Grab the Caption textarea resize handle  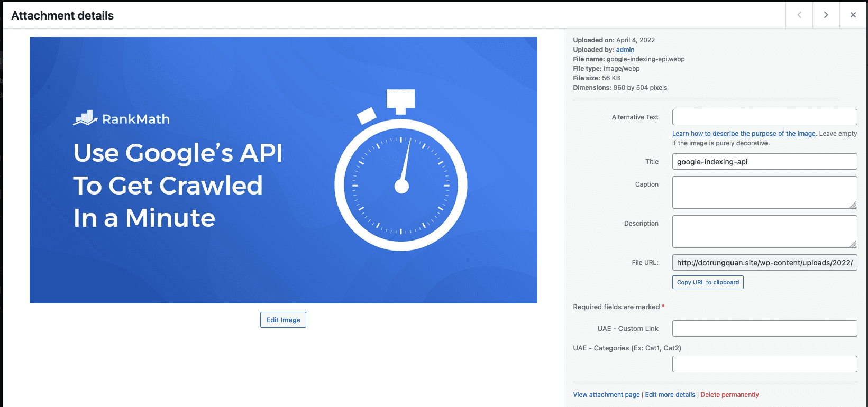point(853,205)
